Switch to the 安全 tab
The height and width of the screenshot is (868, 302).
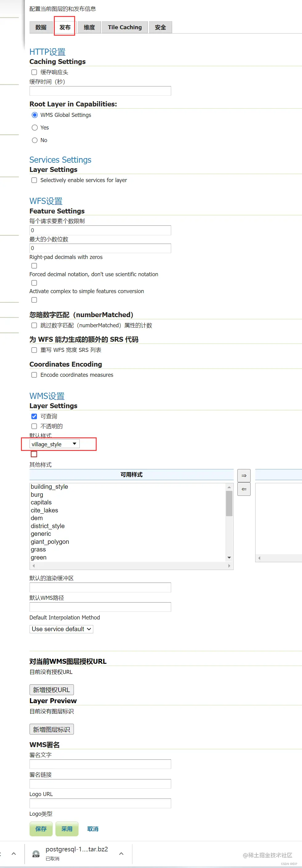pyautogui.click(x=160, y=27)
